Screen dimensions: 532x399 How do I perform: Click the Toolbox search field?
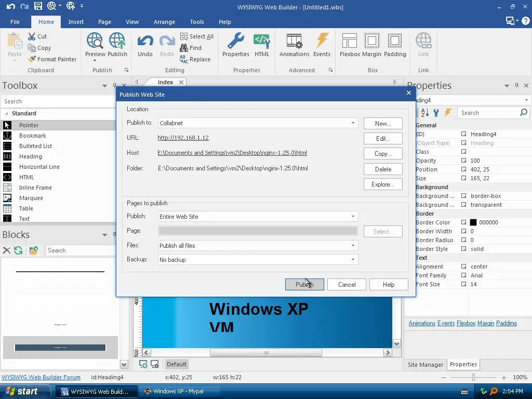pyautogui.click(x=58, y=101)
